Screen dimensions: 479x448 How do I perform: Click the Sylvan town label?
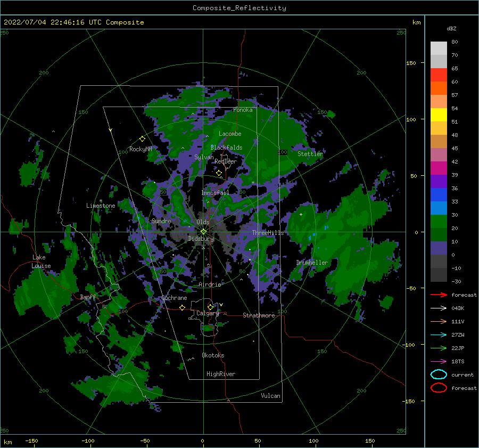(x=204, y=157)
